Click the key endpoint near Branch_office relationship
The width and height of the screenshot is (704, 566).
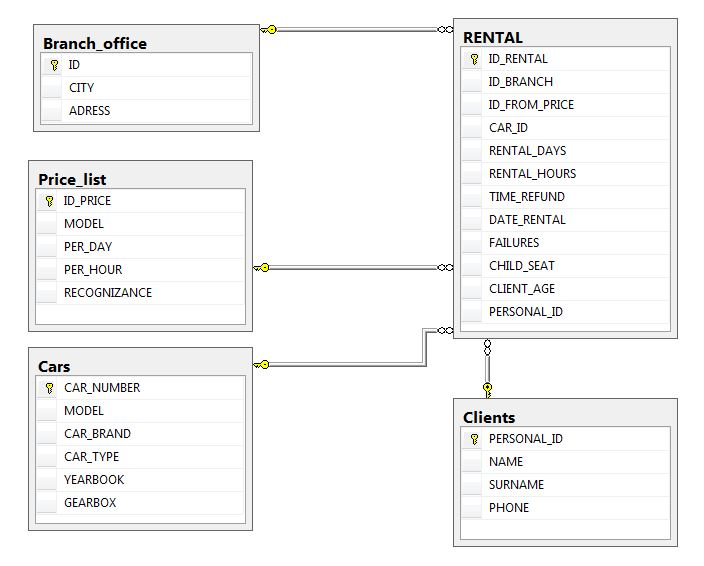[268, 30]
